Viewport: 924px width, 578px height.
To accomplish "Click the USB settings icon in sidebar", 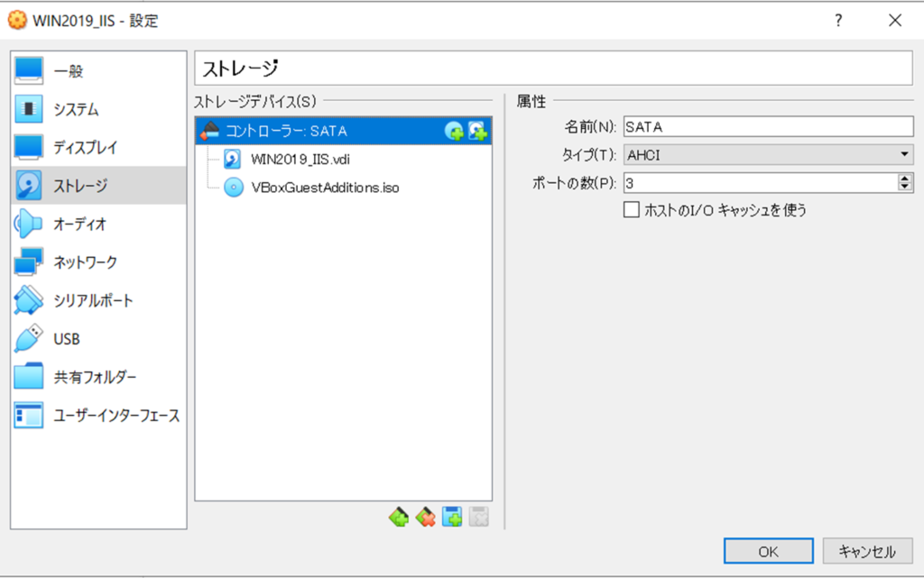I will [29, 339].
